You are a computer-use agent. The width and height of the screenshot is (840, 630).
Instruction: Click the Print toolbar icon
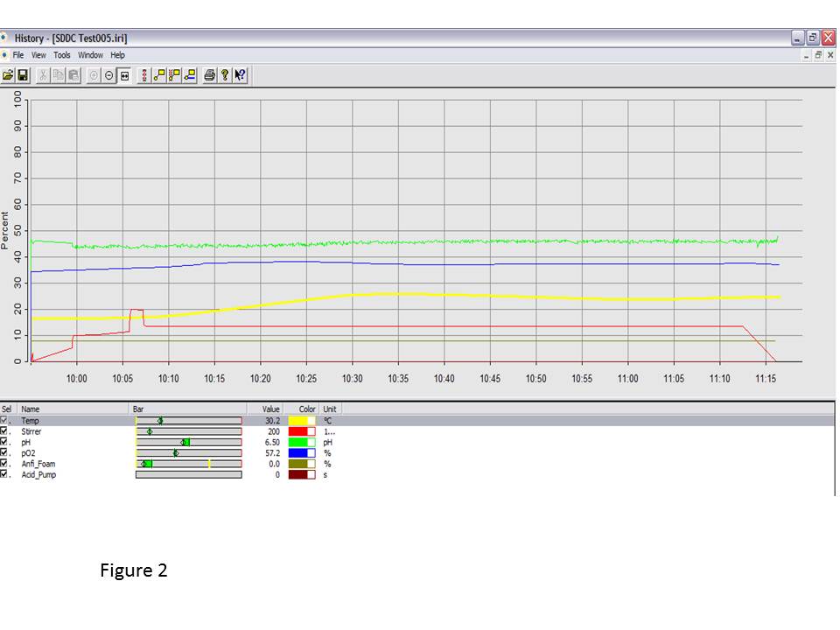click(210, 75)
